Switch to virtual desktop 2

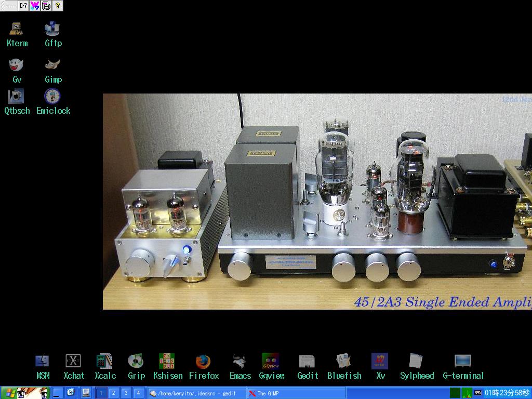point(114,393)
